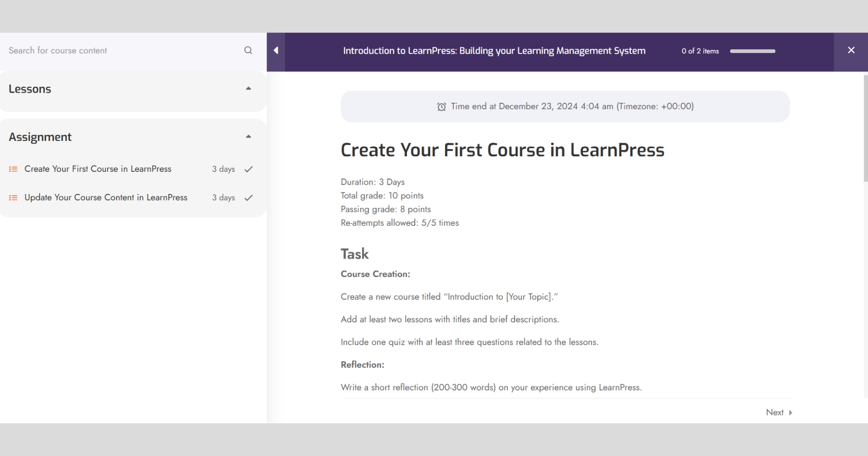868x456 pixels.
Task: Click the arrow icon next to Next
Action: click(790, 413)
